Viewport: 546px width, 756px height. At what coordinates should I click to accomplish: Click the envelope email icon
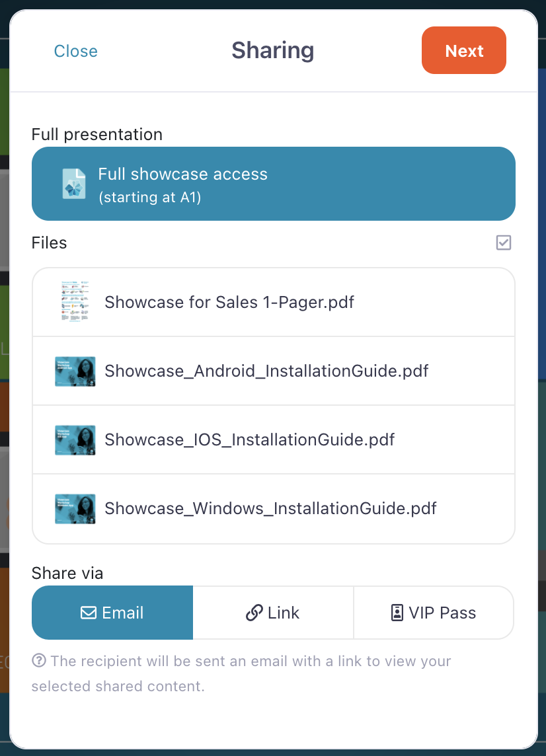(89, 613)
